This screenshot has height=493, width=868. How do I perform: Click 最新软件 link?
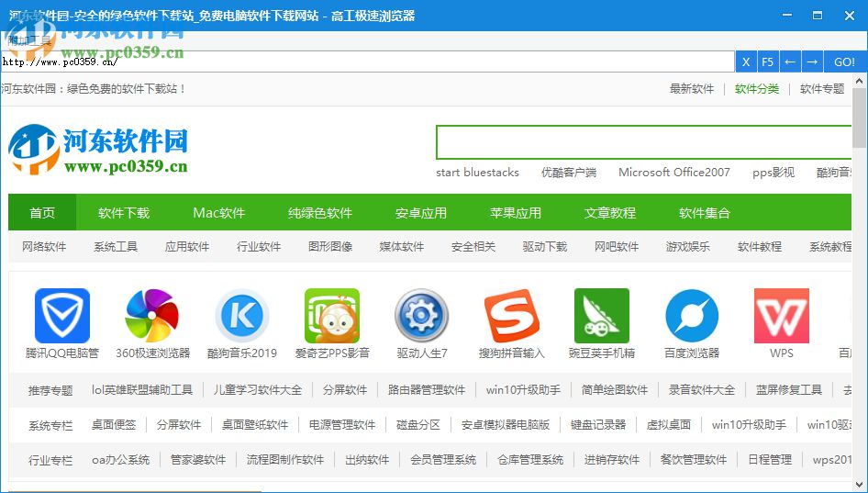[692, 89]
